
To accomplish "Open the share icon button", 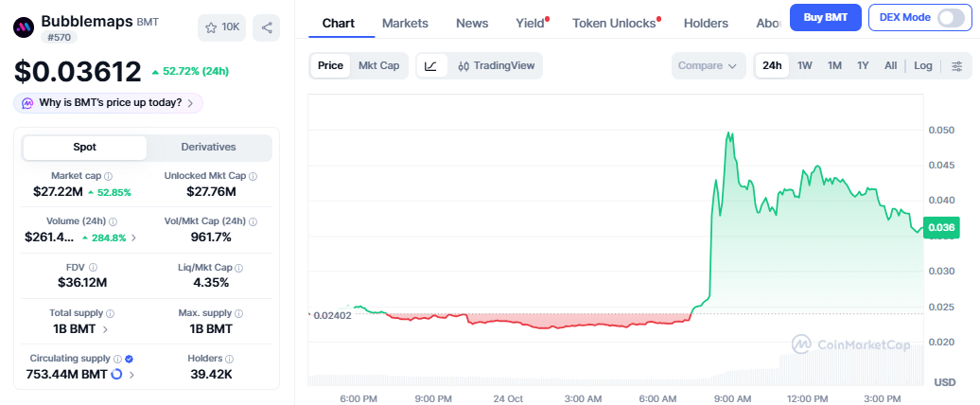I will [x=266, y=27].
